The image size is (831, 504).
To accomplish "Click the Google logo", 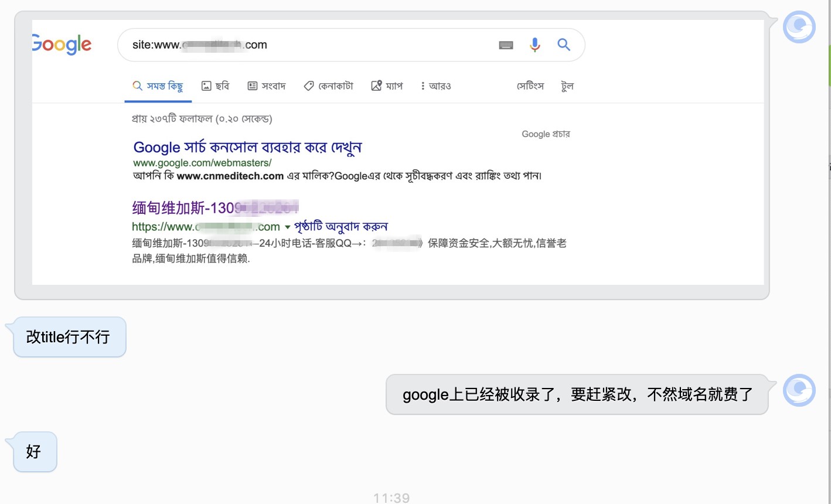I will [60, 45].
